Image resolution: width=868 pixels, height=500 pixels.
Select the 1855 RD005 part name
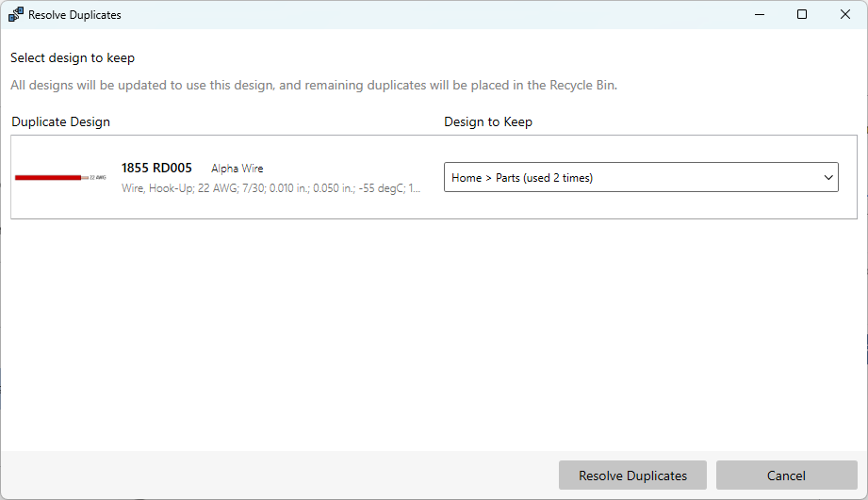click(x=156, y=169)
